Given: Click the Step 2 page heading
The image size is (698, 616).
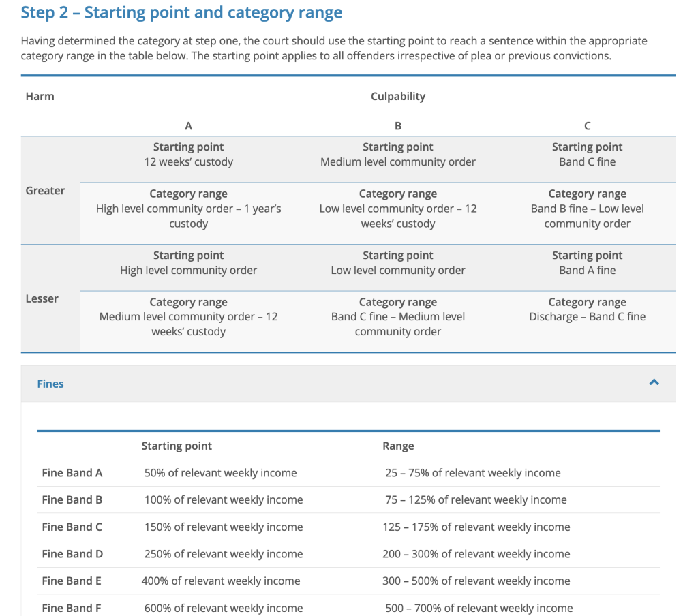Looking at the screenshot, I should [181, 12].
